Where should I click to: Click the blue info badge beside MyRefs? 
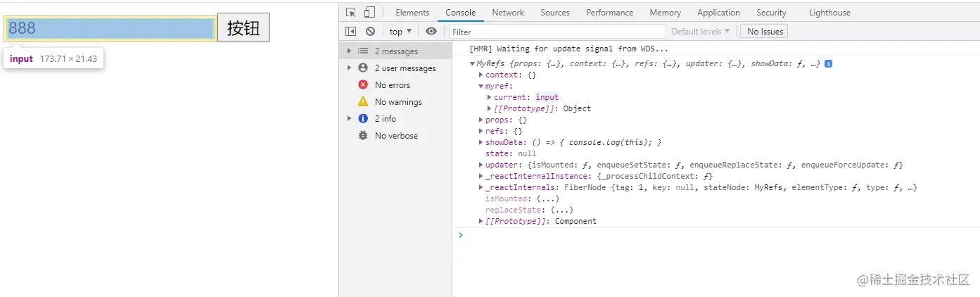pos(829,63)
